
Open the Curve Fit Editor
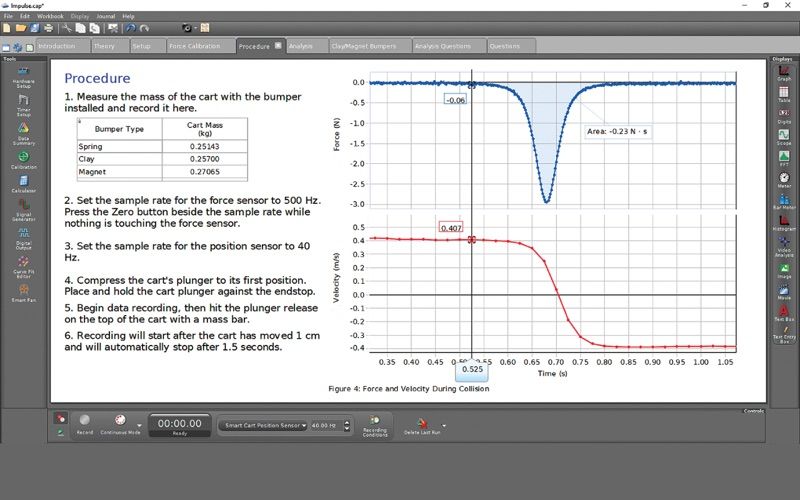point(22,262)
